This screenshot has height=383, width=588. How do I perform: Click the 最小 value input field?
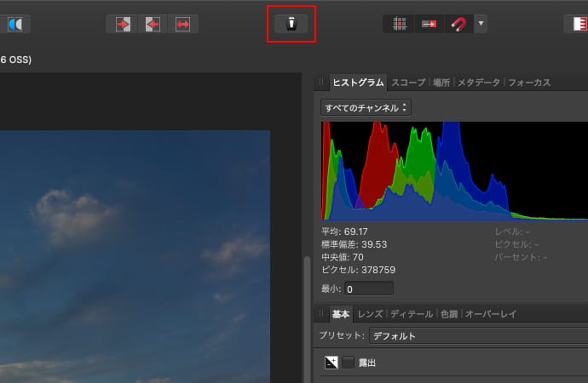click(369, 289)
